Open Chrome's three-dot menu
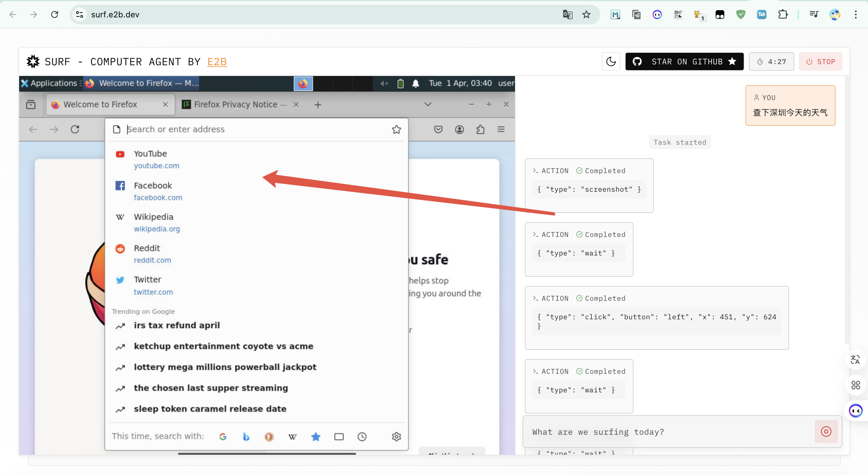 coord(856,14)
